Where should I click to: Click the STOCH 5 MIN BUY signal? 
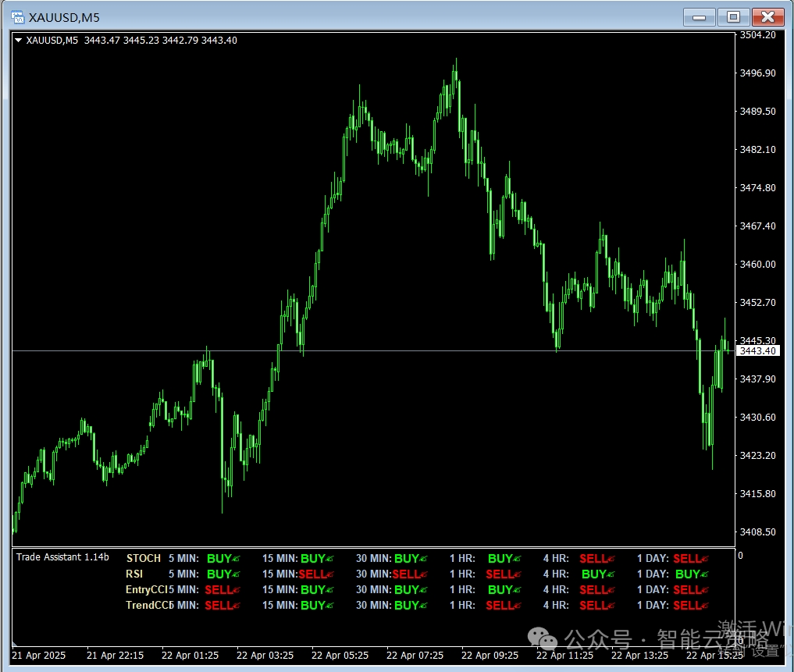(x=223, y=558)
